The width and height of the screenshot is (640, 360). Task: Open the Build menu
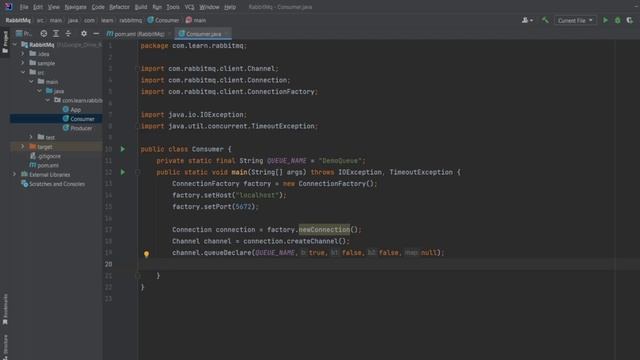[x=141, y=7]
